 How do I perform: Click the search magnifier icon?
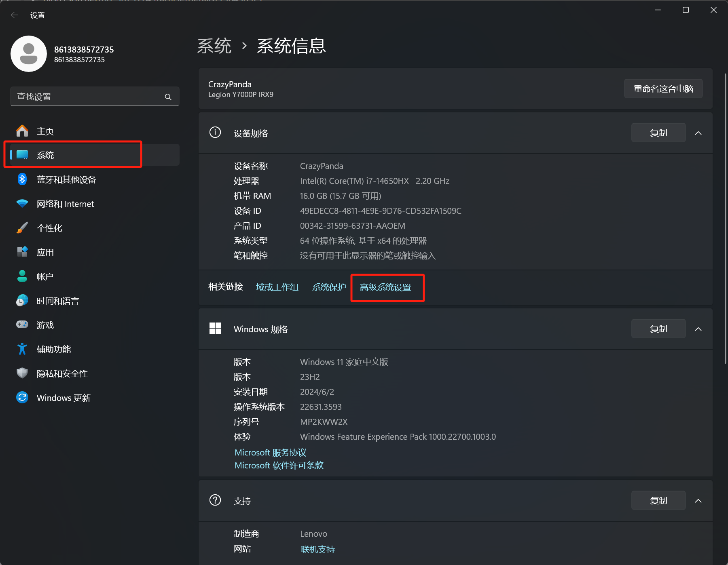(168, 97)
